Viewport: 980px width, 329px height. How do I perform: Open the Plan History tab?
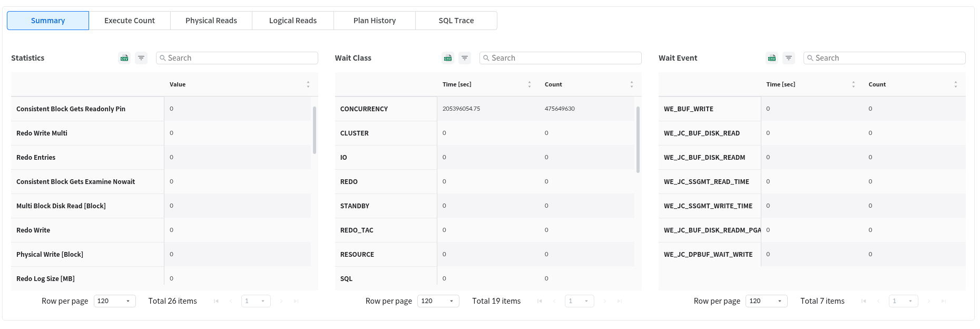click(x=375, y=21)
